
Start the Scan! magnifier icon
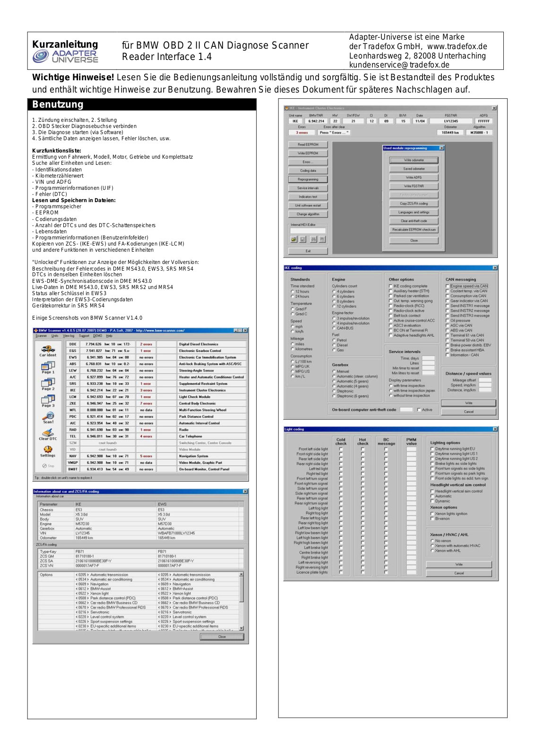tap(48, 417)
